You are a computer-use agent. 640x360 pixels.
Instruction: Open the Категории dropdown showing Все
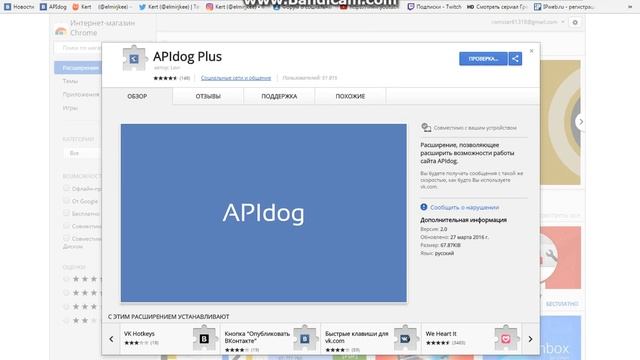click(82, 153)
